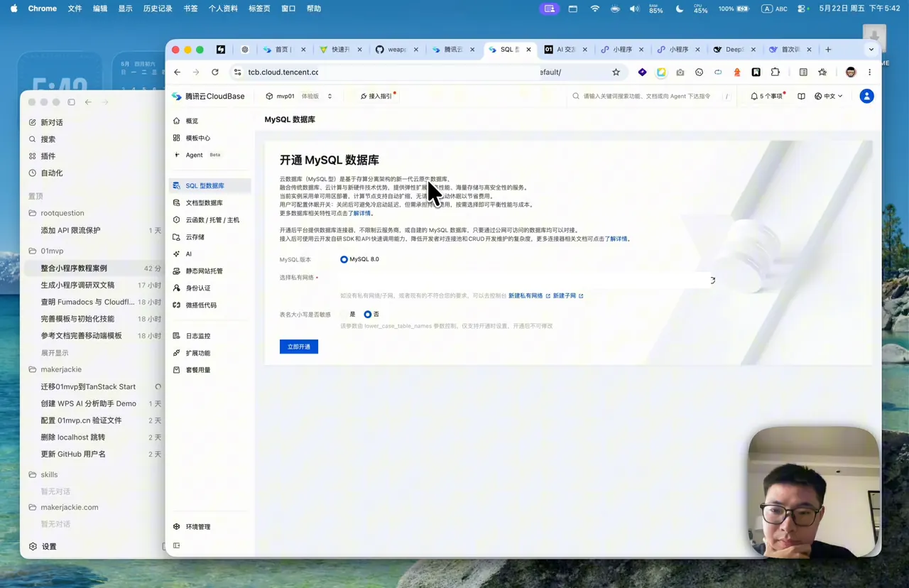Image resolution: width=909 pixels, height=588 pixels.
Task: Bookmark this page with star icon
Action: click(x=616, y=72)
